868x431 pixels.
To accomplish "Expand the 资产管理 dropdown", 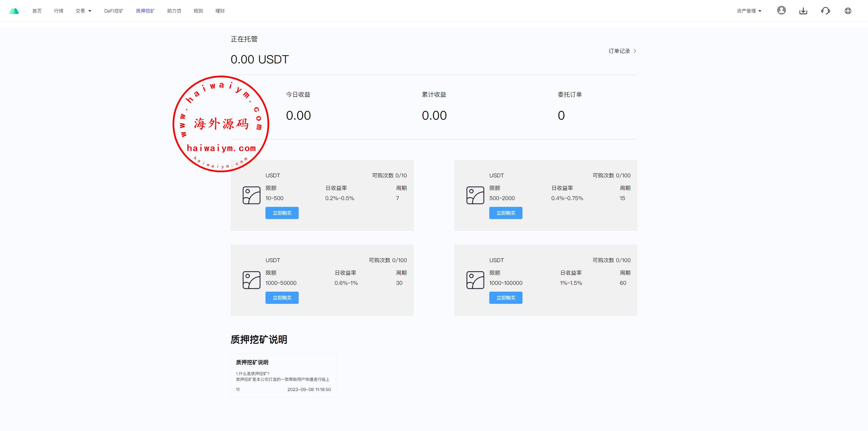I will tap(749, 11).
